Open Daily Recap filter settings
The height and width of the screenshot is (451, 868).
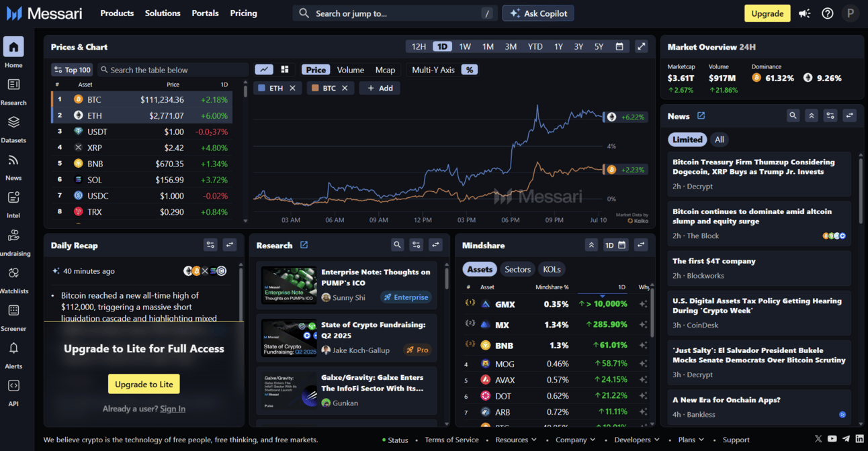(x=211, y=245)
